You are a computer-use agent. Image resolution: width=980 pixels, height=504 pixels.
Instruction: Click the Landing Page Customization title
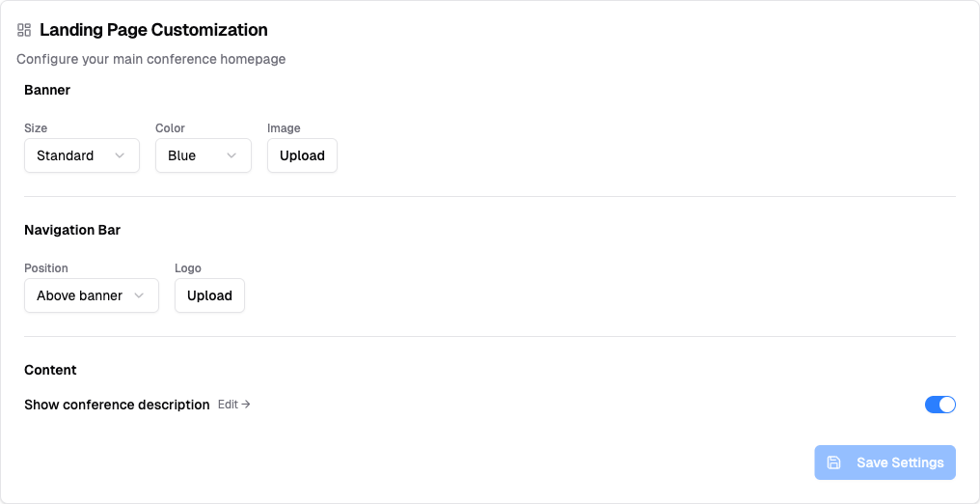tap(153, 30)
